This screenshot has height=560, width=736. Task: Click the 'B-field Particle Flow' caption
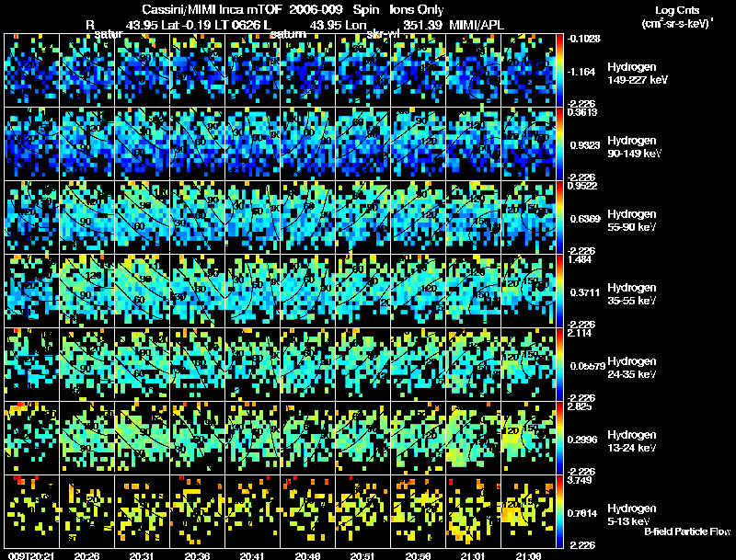pyautogui.click(x=687, y=531)
